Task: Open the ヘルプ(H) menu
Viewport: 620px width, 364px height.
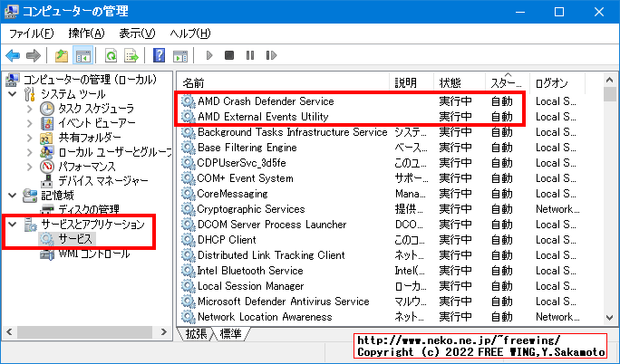Action: [190, 34]
